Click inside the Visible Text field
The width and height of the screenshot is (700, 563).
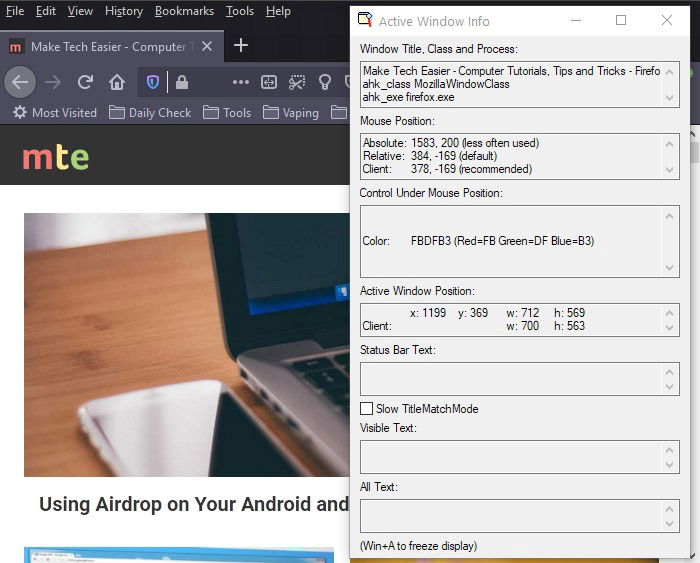510,457
